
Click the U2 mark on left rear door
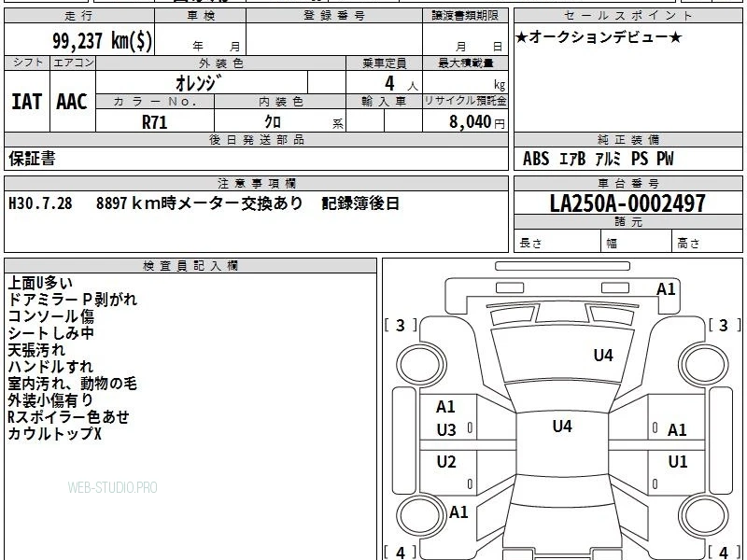point(446,461)
